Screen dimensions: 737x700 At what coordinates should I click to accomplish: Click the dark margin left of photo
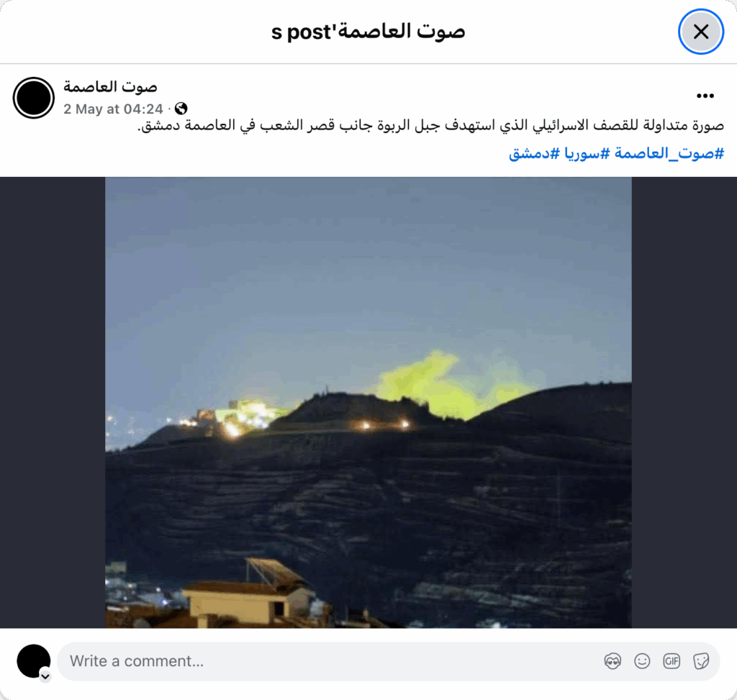coord(53,403)
